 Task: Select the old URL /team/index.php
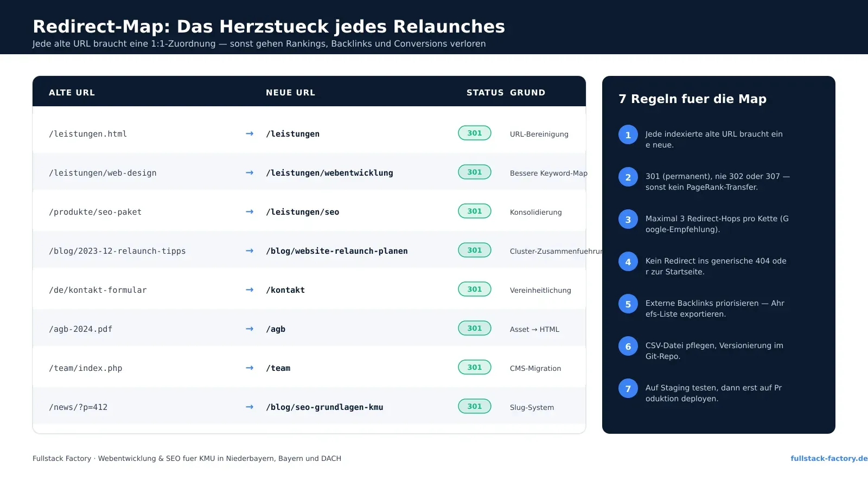(85, 368)
